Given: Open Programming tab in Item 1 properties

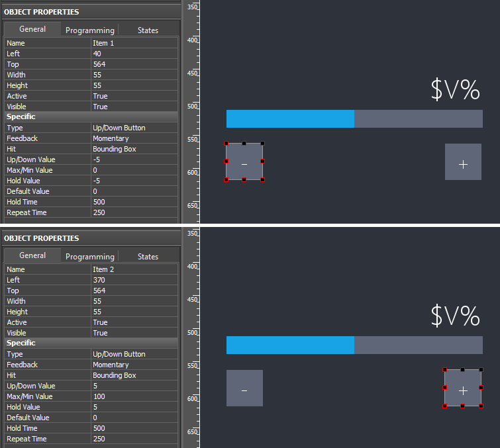Looking at the screenshot, I should 90,30.
